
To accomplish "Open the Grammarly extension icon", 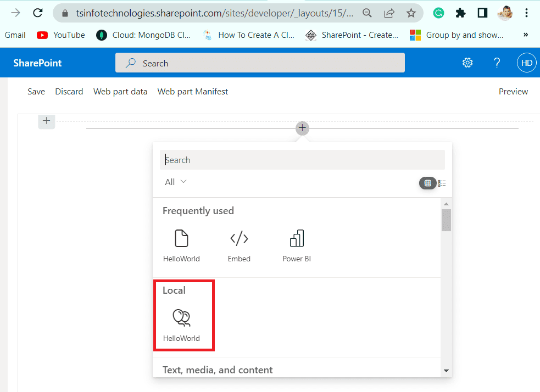I will [438, 13].
